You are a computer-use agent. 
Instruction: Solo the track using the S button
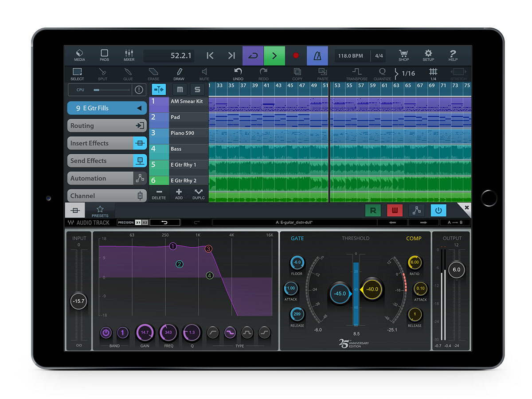pos(197,89)
